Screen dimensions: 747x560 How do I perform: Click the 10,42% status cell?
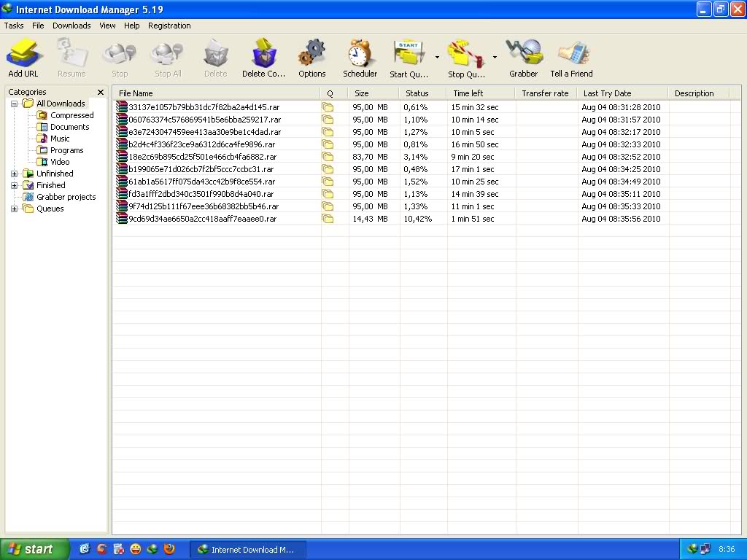pos(418,219)
